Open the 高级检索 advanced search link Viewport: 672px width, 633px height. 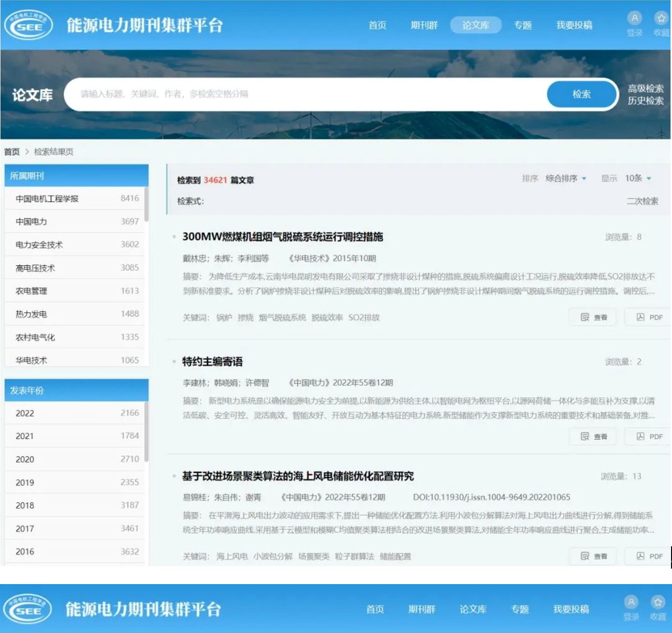click(645, 88)
